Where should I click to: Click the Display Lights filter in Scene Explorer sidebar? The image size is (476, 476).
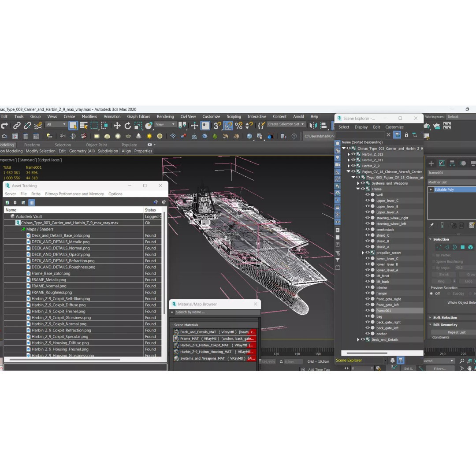pos(338,157)
